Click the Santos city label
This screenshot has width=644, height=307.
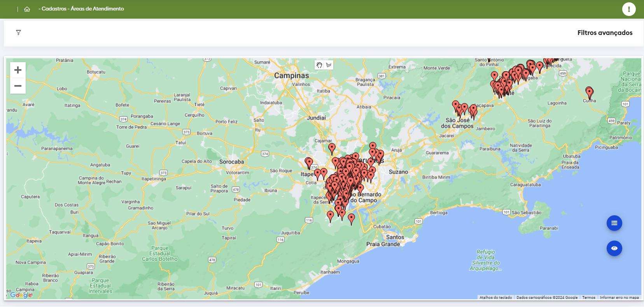[x=395, y=237]
